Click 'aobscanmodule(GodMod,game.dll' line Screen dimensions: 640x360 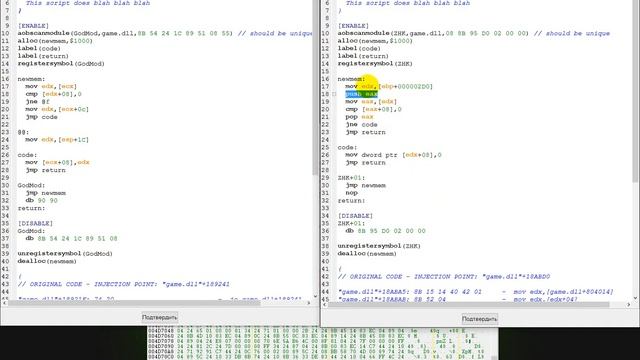(x=164, y=33)
